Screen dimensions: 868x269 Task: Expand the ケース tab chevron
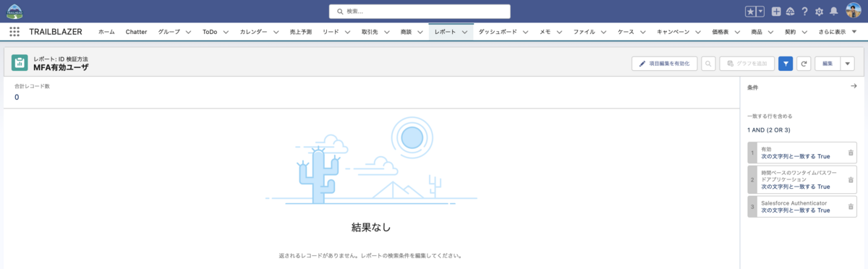(642, 33)
